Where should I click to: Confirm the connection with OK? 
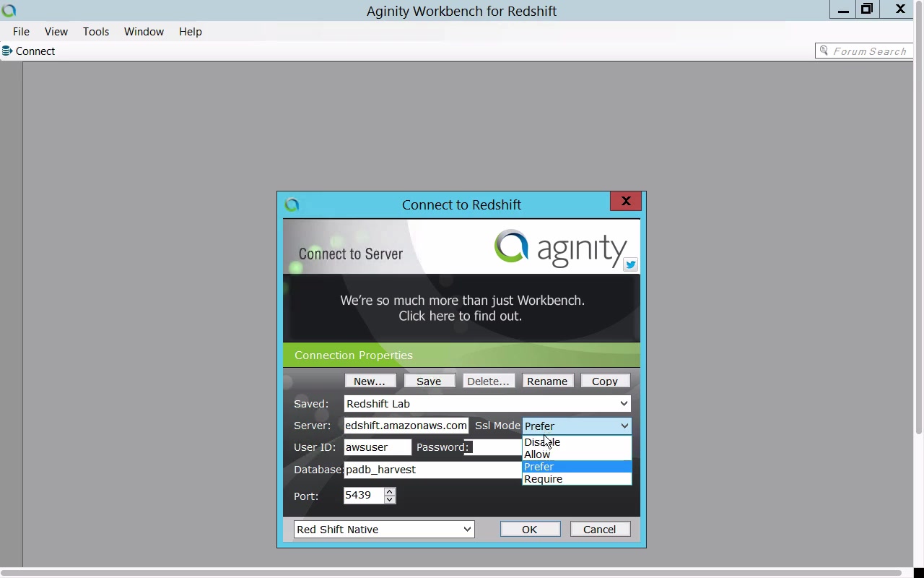coord(530,530)
